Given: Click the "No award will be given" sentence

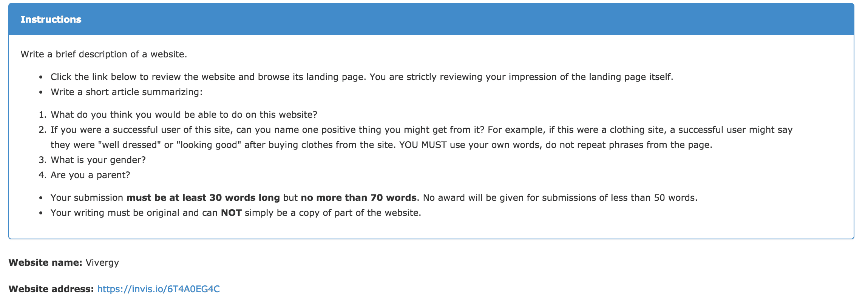Looking at the screenshot, I should pyautogui.click(x=560, y=198).
